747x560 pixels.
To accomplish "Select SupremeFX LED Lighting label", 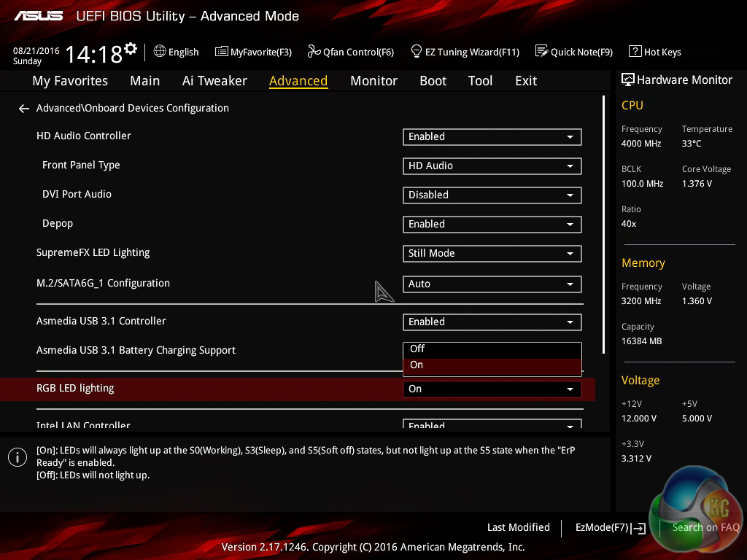I will tap(93, 253).
